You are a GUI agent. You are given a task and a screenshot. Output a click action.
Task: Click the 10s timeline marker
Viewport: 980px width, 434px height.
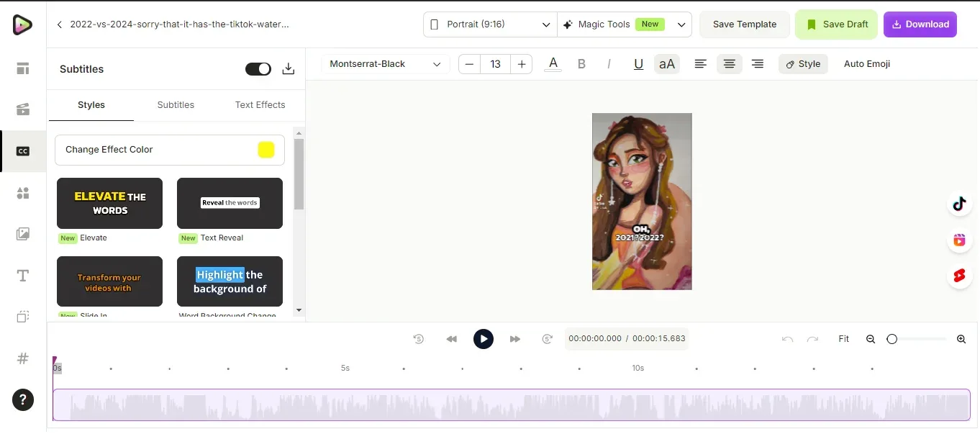pyautogui.click(x=638, y=368)
